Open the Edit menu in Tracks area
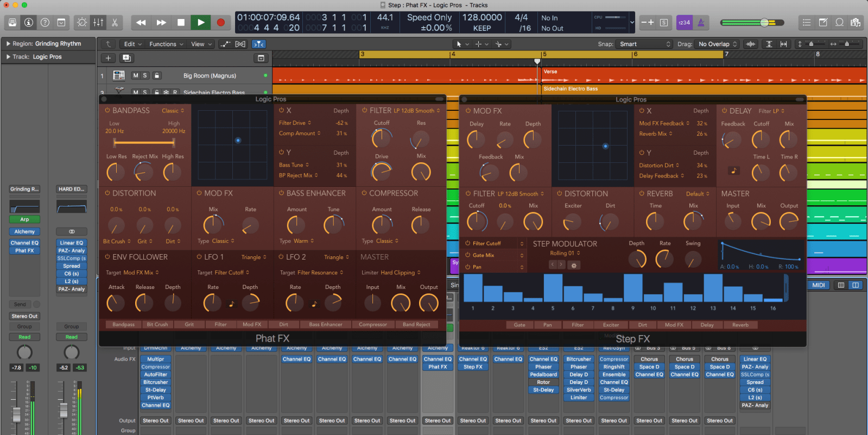Screen dimensions: 868x435 coord(132,44)
